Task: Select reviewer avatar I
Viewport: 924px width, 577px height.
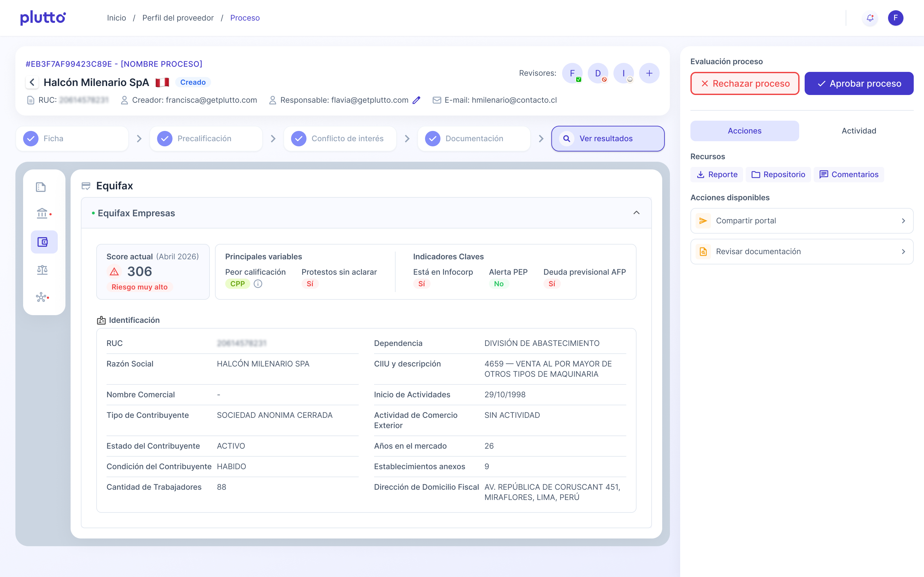Action: (x=623, y=73)
